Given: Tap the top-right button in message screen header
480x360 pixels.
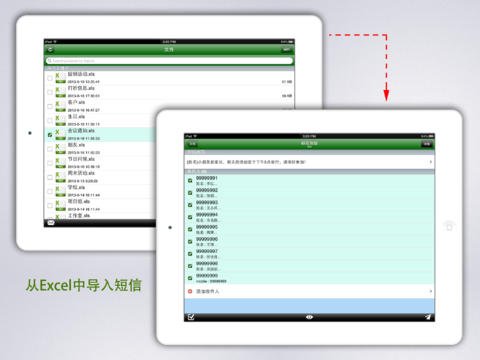Looking at the screenshot, I should (427, 144).
